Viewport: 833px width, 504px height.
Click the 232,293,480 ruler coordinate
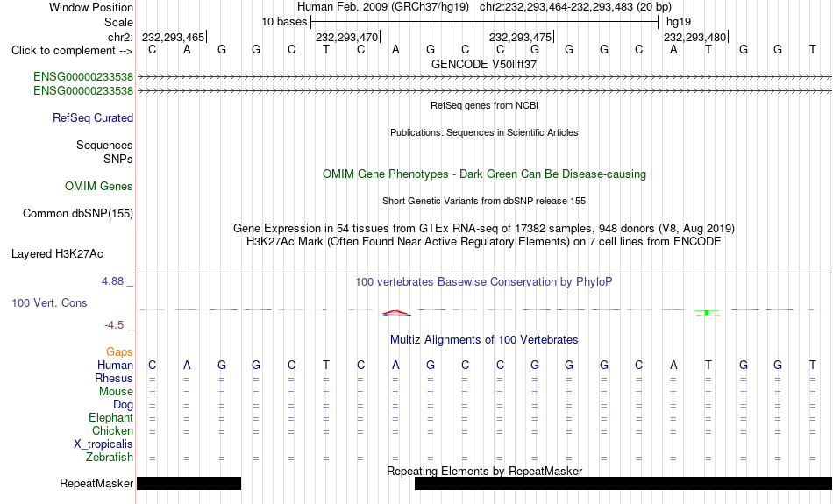point(694,37)
